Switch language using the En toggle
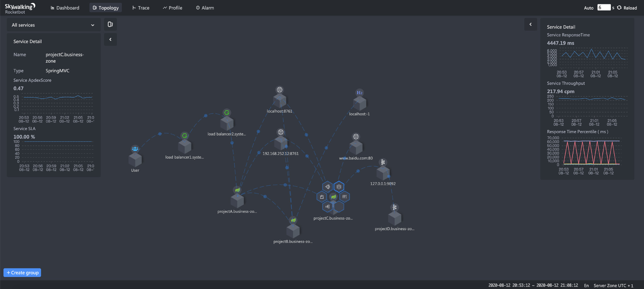This screenshot has width=644, height=289. [586, 286]
